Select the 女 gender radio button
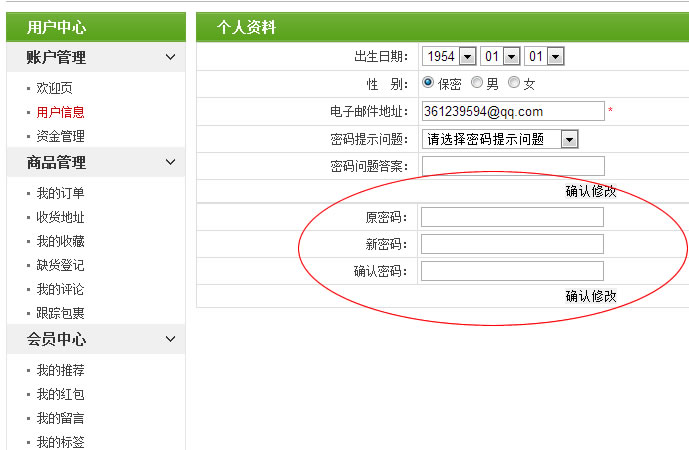 coord(514,83)
